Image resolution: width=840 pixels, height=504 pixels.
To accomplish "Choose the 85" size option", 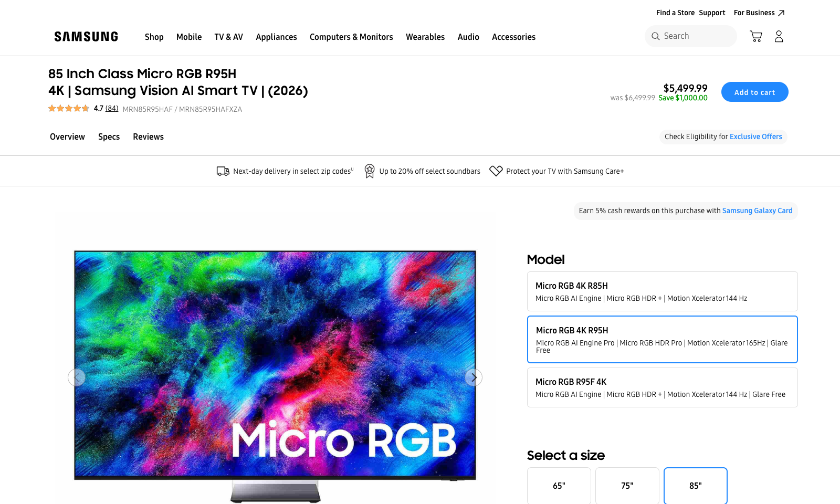I will coord(696,486).
